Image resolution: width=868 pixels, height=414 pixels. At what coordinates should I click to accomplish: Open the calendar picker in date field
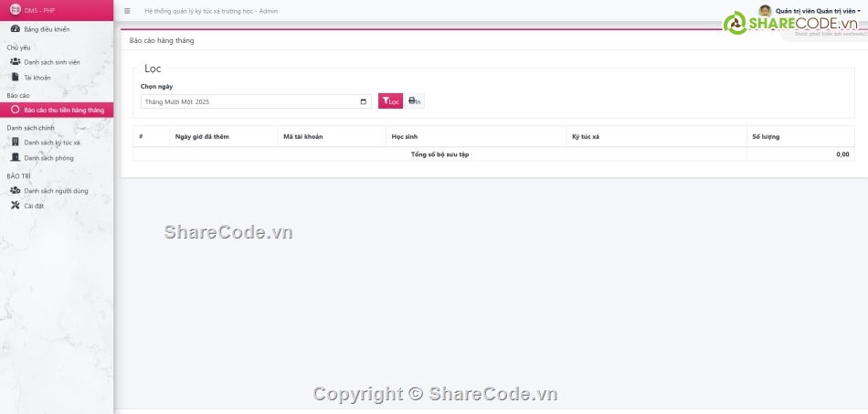tap(364, 101)
